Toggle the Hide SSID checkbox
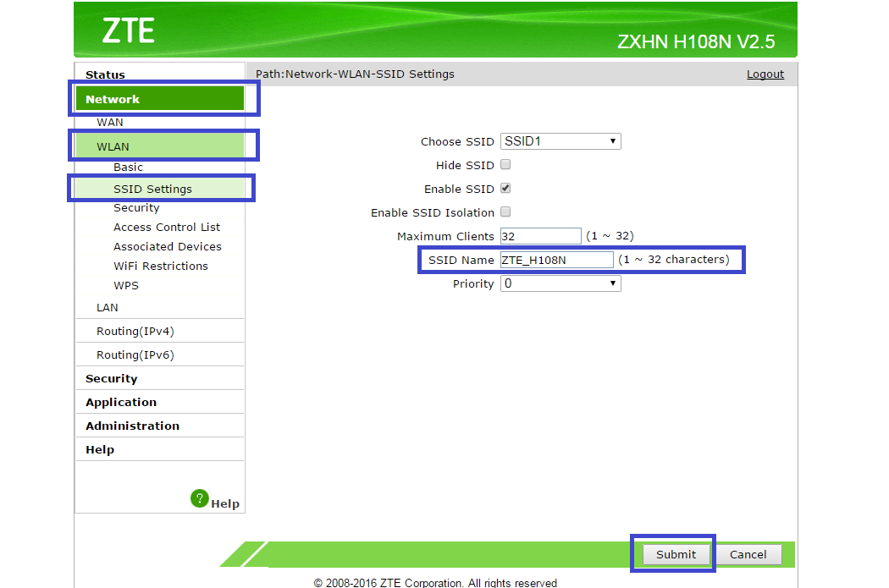Image resolution: width=889 pixels, height=588 pixels. 505,165
